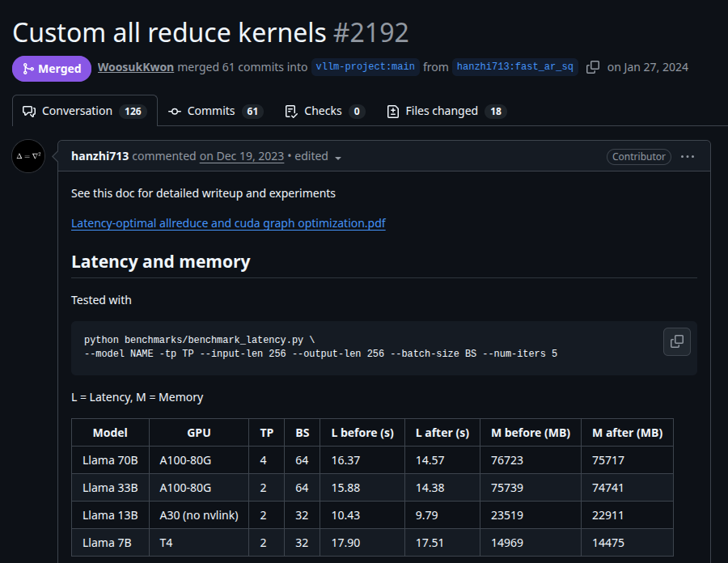The image size is (728, 563).
Task: Open the Checks tab
Action: [324, 111]
